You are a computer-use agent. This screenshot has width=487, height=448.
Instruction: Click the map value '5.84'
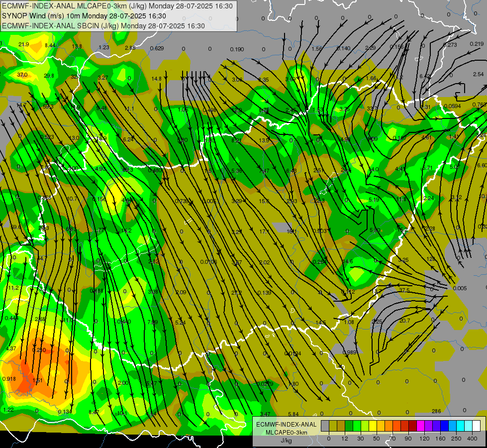pos(293,414)
